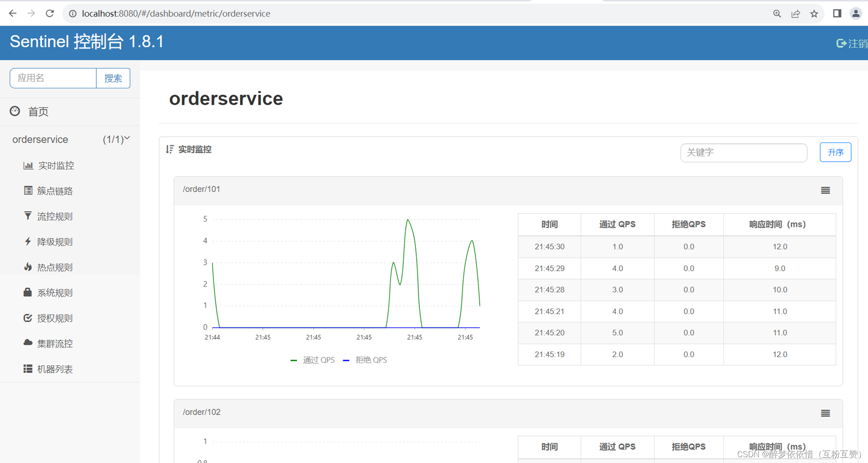
Task: Select the 21:45:28 time row cell
Action: [550, 290]
